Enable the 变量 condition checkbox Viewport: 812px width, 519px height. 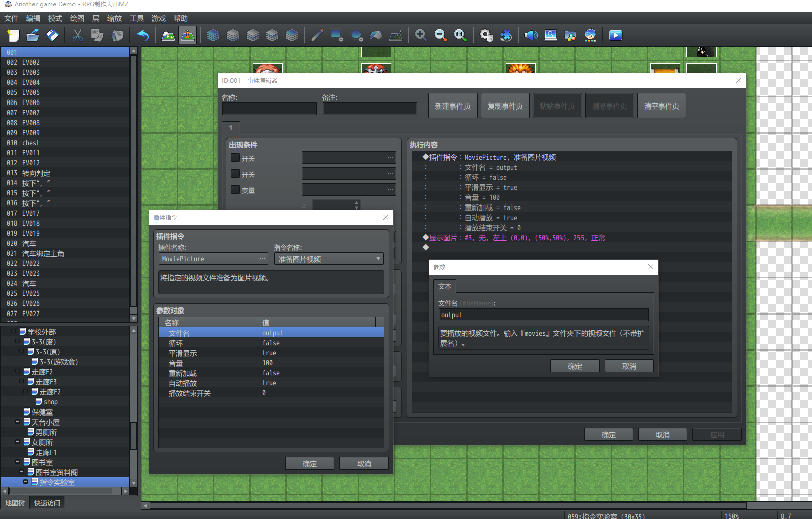coord(235,190)
